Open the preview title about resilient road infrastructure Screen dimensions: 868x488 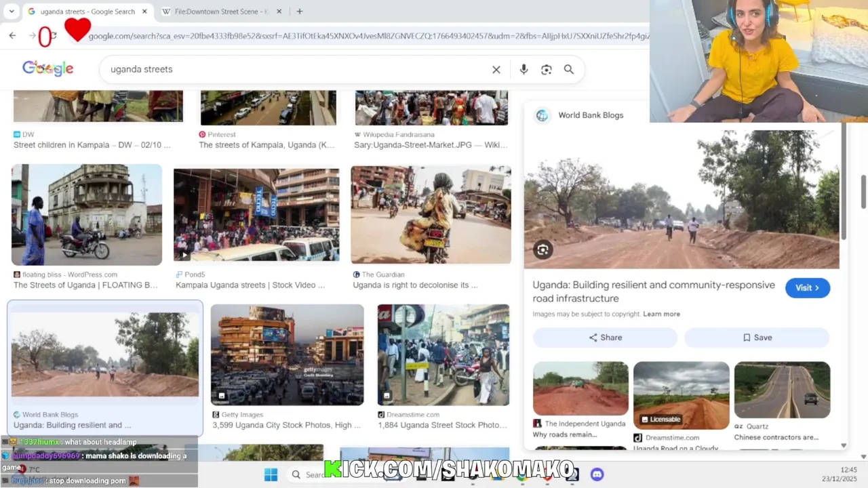(654, 291)
